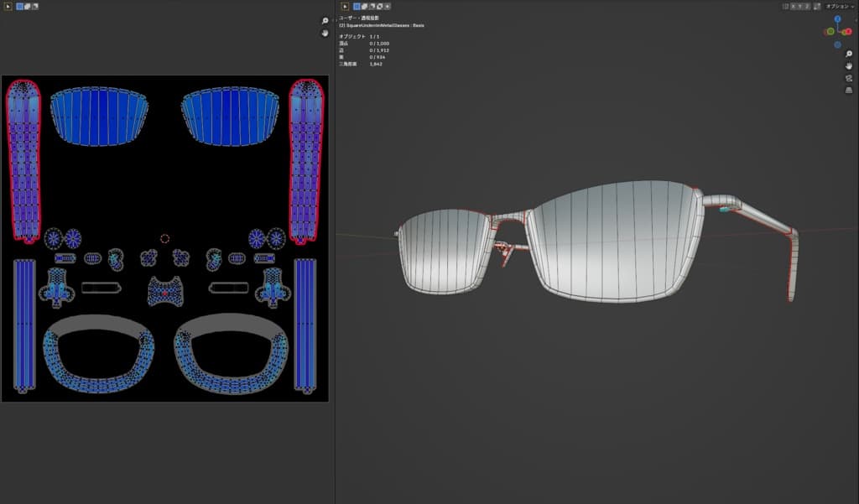Choose extend selection mode in 3D viewport header
Image resolution: width=859 pixels, height=504 pixels.
pos(366,6)
